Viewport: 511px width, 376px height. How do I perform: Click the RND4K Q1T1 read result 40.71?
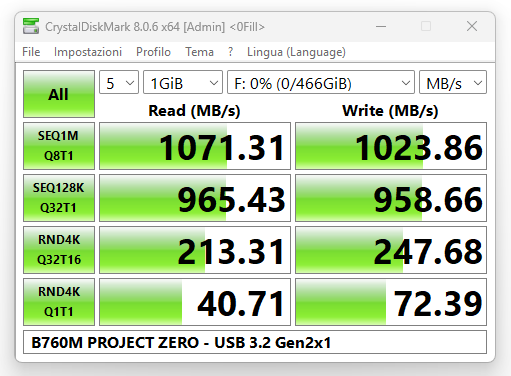(195, 302)
